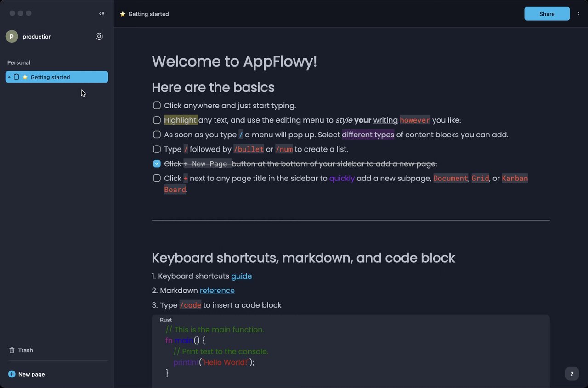This screenshot has width=588, height=388.
Task: Open the help question mark button
Action: [x=572, y=374]
